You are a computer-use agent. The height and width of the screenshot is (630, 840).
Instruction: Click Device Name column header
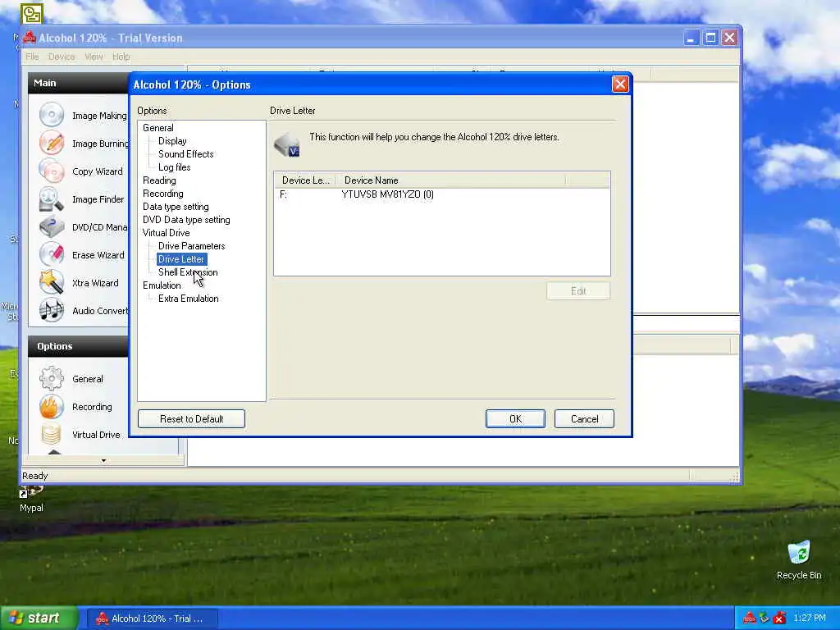pos(450,180)
